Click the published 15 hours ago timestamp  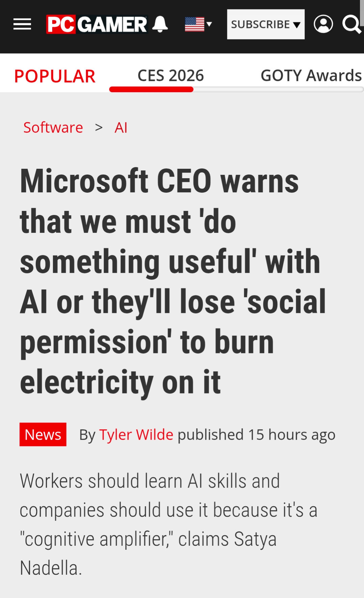[256, 435]
